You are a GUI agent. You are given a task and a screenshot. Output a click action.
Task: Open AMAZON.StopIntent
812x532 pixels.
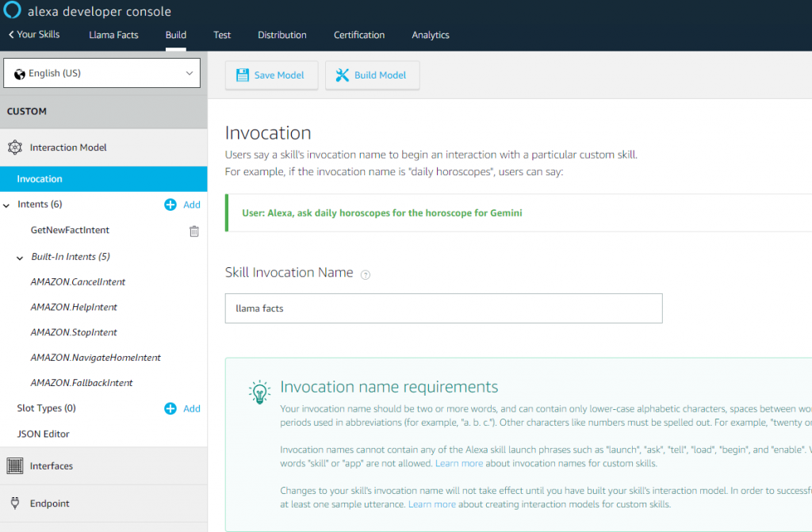(74, 332)
